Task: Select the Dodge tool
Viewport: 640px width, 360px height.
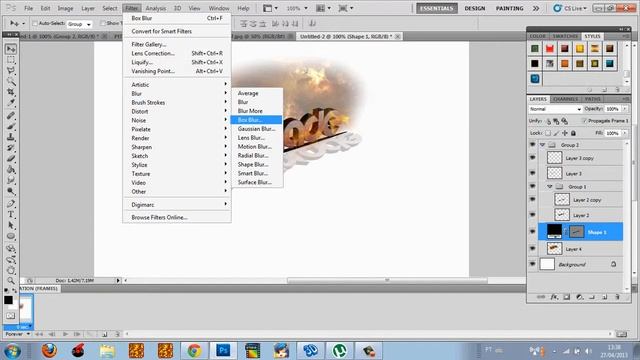Action: (11, 191)
